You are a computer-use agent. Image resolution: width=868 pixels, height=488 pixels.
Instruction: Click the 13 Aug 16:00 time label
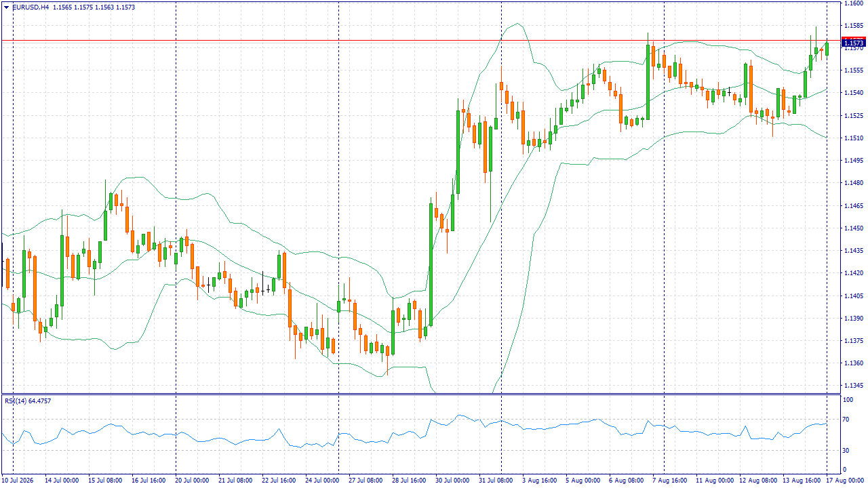point(803,481)
